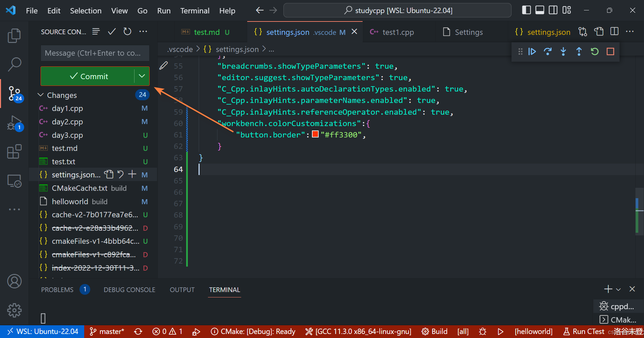The height and width of the screenshot is (338, 644).
Task: Open the File menu
Action: (32, 11)
